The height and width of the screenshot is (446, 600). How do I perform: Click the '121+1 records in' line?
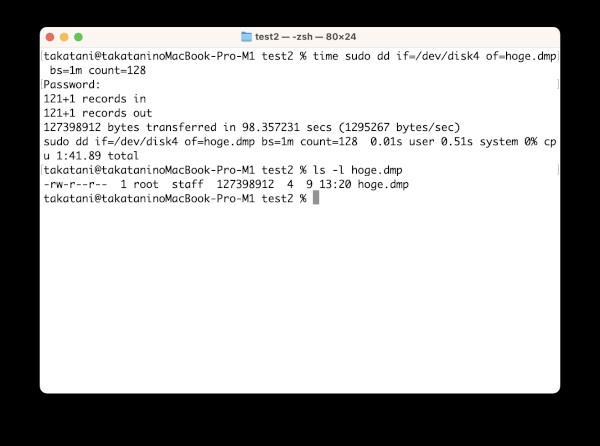(x=95, y=99)
